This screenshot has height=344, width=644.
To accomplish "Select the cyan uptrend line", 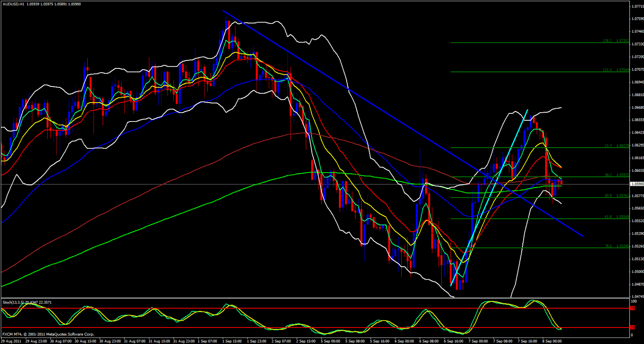I will [489, 197].
